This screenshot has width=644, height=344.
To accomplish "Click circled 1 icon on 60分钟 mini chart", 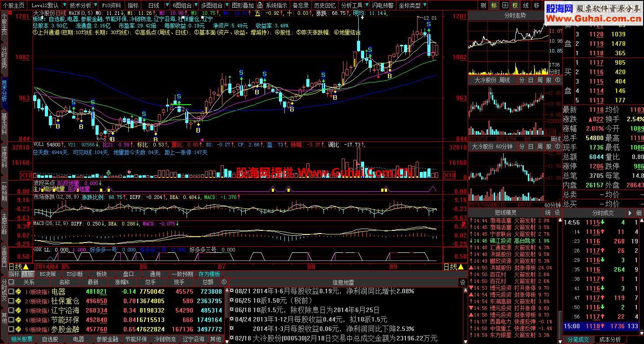I will click(557, 147).
